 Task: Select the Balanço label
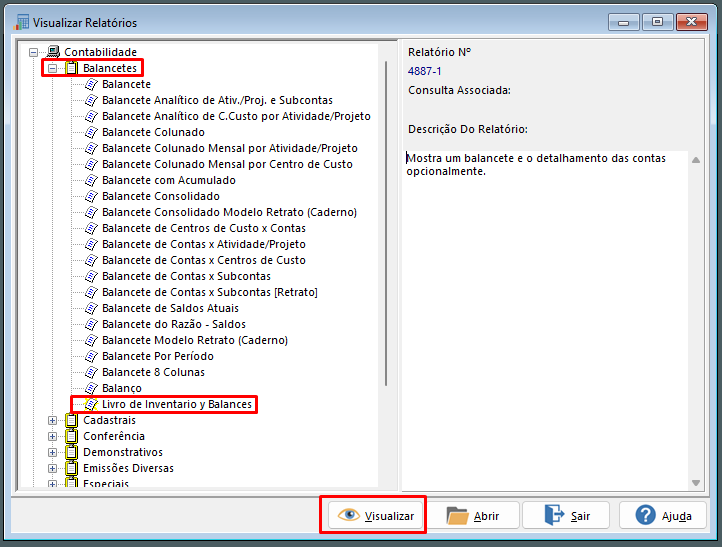122,388
